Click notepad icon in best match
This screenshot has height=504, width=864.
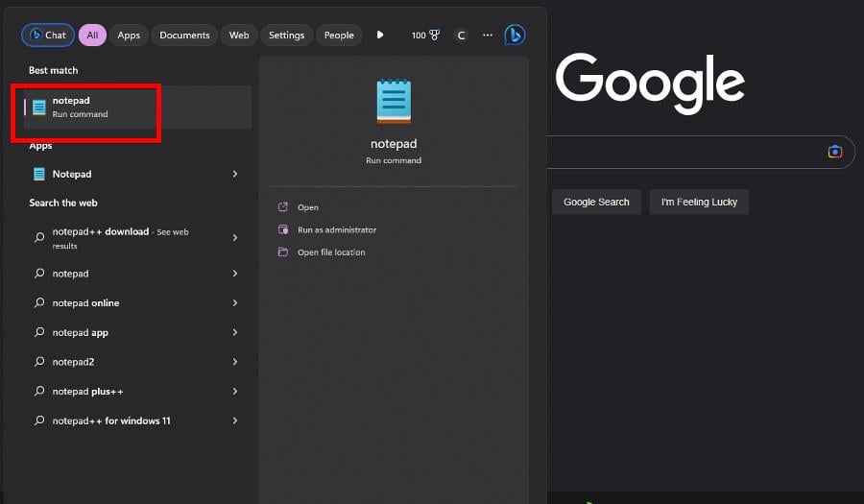pos(39,107)
